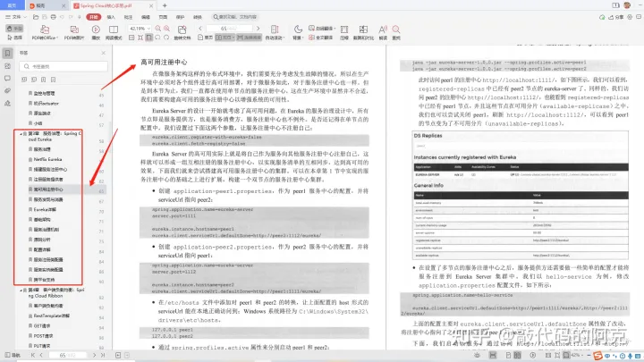Toggle the Actual size view icon
The image size is (644, 362).
tap(131, 38)
